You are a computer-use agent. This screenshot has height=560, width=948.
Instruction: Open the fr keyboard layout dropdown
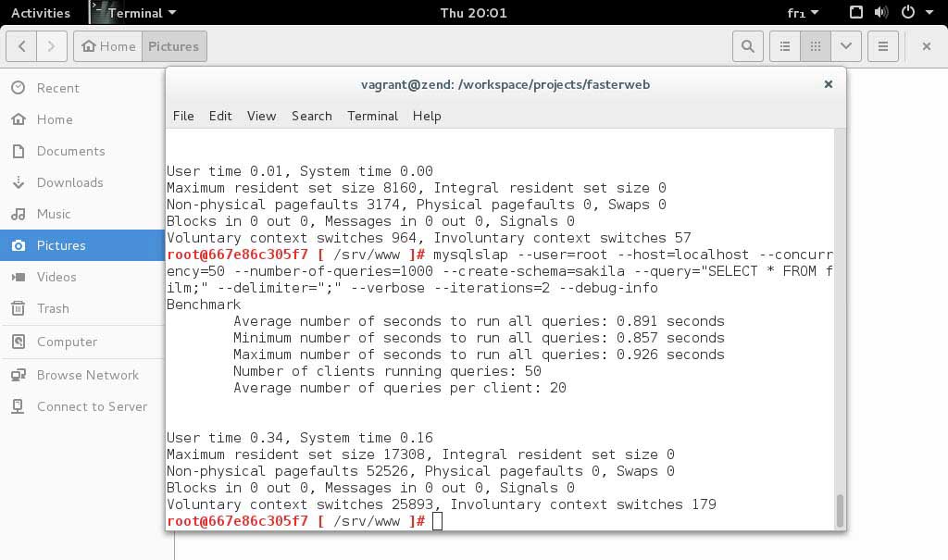803,13
